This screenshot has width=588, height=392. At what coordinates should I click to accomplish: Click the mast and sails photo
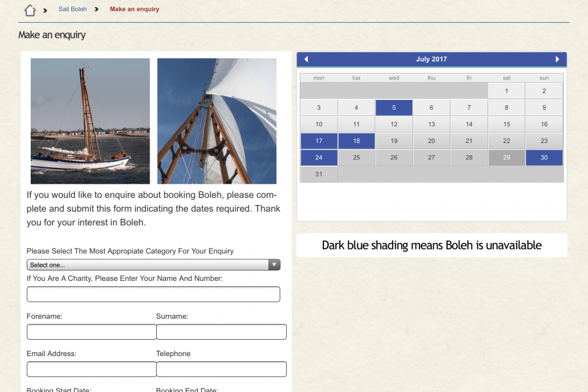(217, 121)
